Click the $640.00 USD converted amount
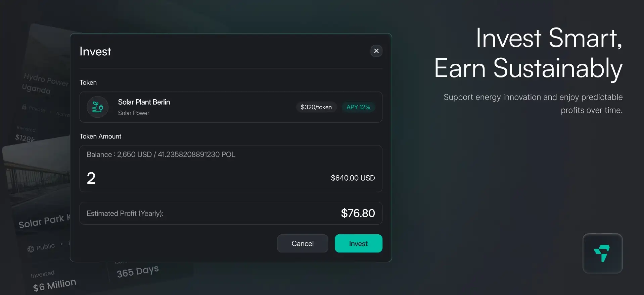The width and height of the screenshot is (644, 295). [353, 178]
